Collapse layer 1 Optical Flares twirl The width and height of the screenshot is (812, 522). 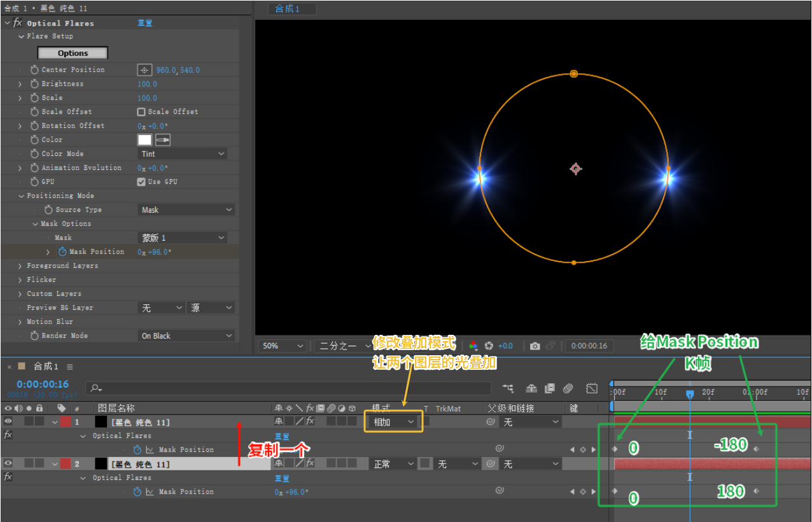click(83, 436)
